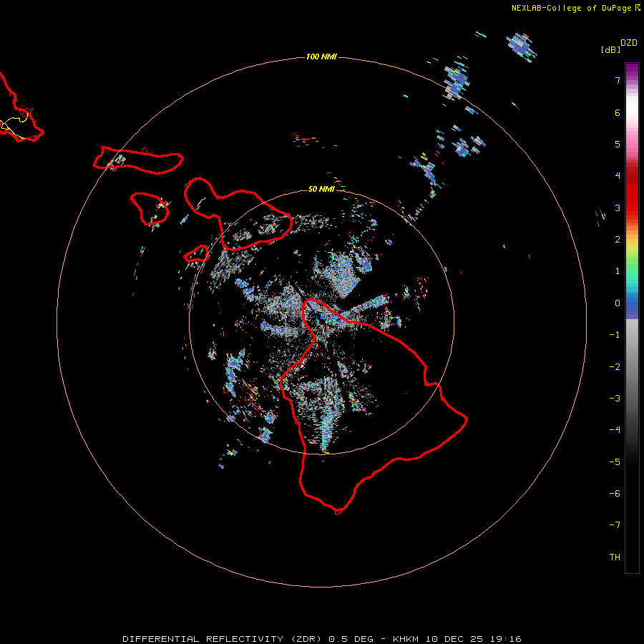Click the purple top of the color bar
Screen dimensions: 644x644
point(632,70)
